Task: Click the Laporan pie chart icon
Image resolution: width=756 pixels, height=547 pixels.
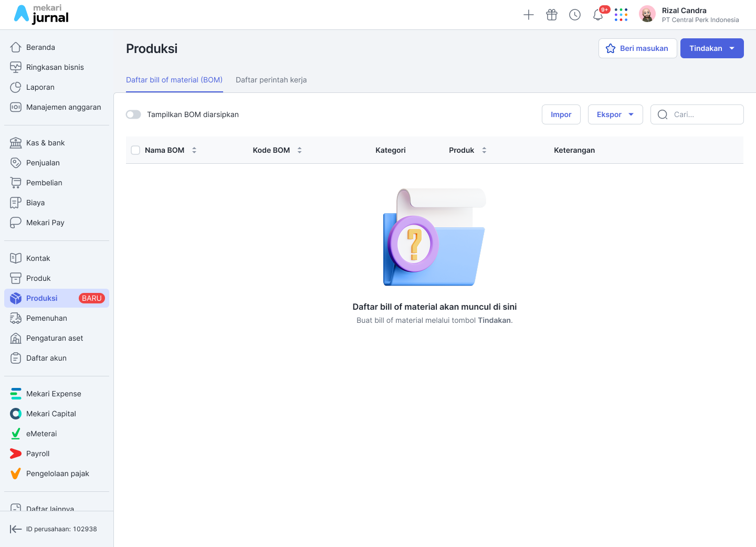Action: [16, 87]
